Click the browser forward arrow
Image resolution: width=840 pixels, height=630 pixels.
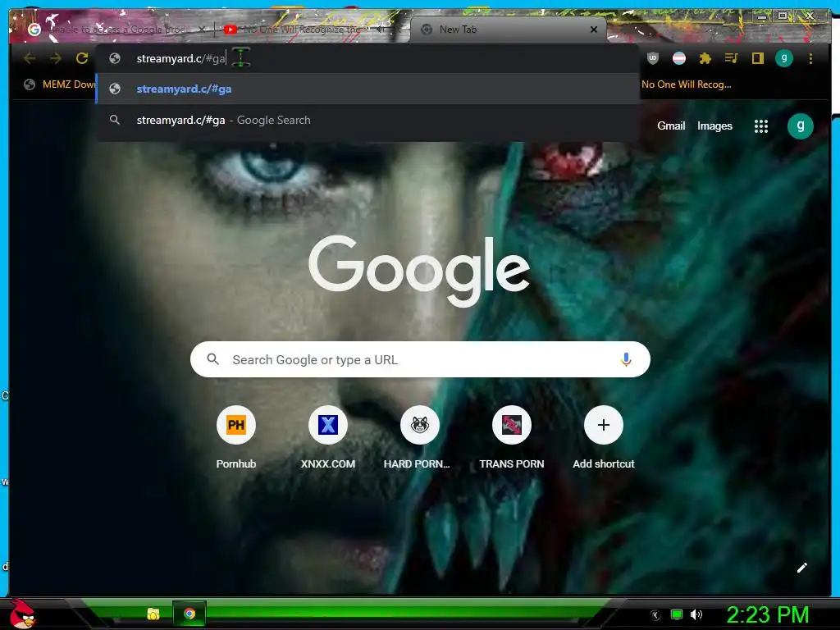point(56,58)
